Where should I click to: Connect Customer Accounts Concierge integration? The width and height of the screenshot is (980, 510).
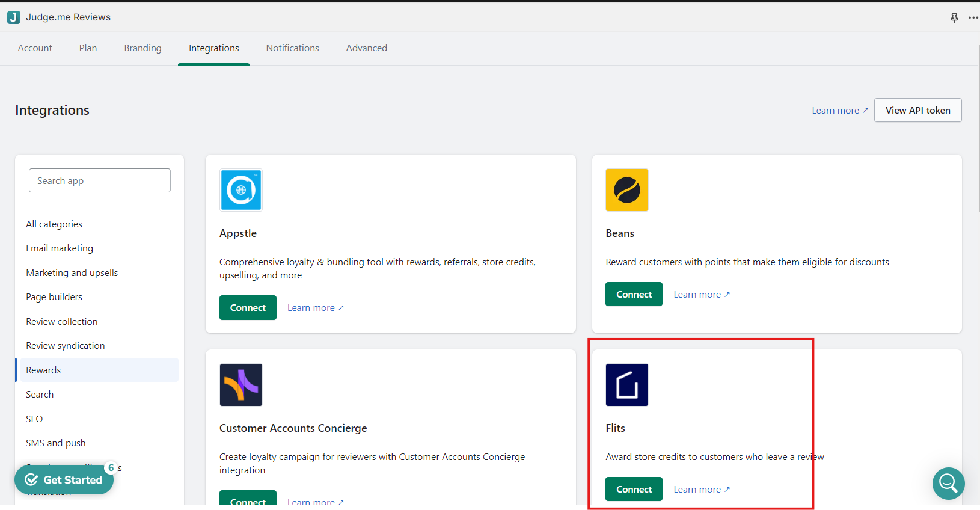click(x=248, y=498)
